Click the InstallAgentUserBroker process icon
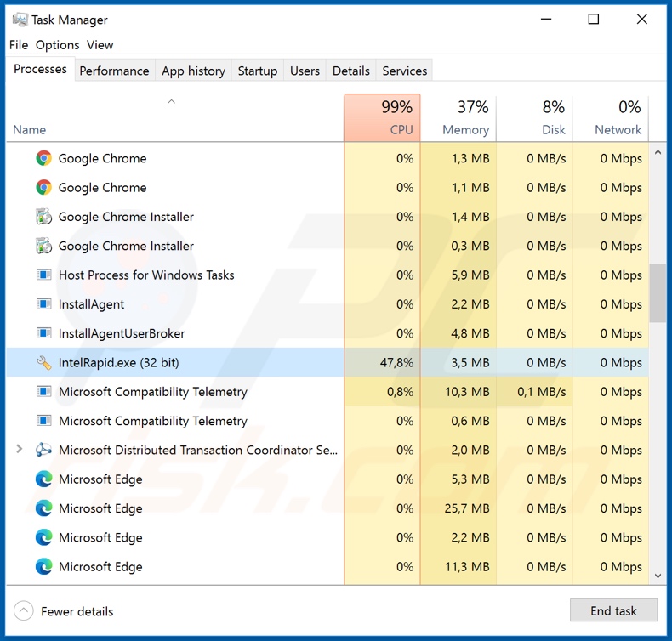Image resolution: width=672 pixels, height=641 pixels. click(43, 333)
